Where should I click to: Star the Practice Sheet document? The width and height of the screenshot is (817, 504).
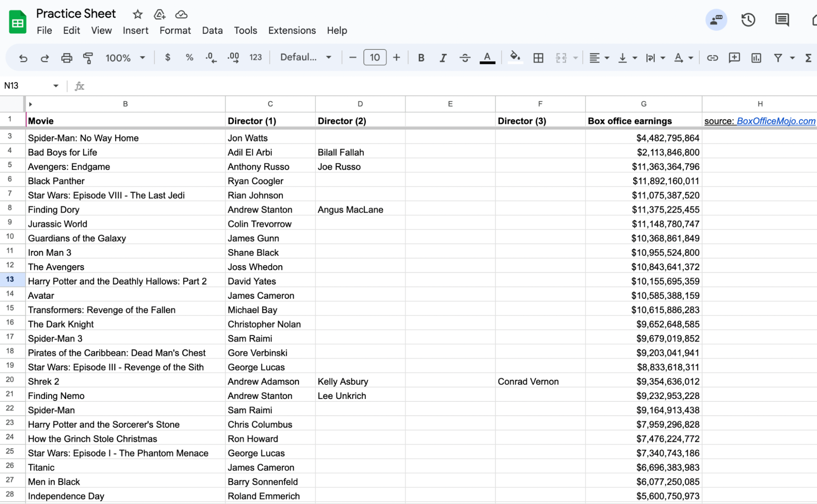coord(137,14)
